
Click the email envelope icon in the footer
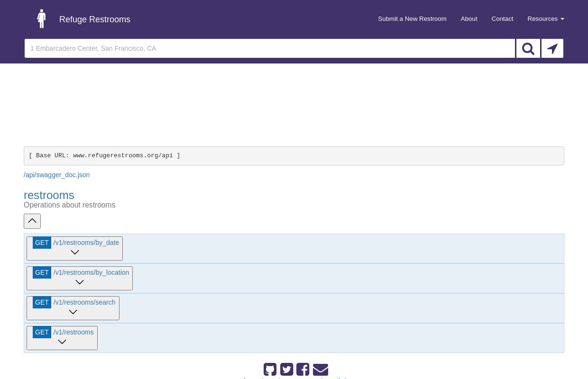pos(321,370)
